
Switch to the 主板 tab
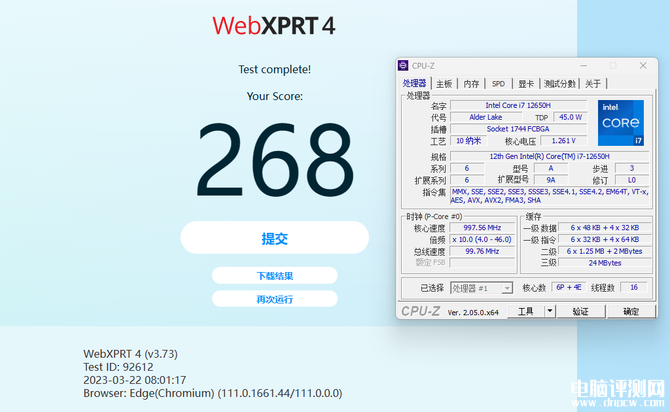[444, 84]
